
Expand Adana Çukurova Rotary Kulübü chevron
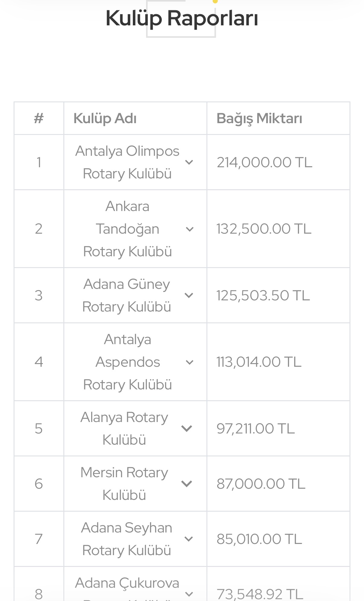pyautogui.click(x=189, y=594)
